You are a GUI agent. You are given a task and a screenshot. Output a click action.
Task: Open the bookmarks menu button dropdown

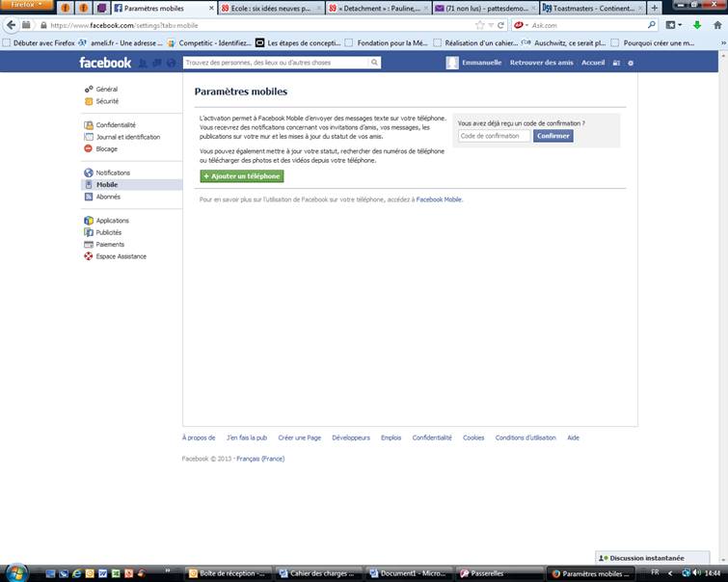tap(674, 25)
